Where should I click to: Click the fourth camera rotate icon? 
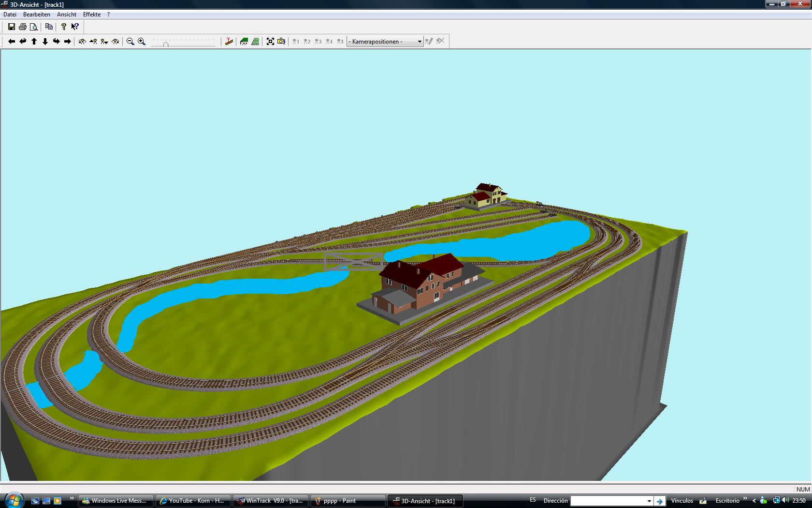point(115,42)
